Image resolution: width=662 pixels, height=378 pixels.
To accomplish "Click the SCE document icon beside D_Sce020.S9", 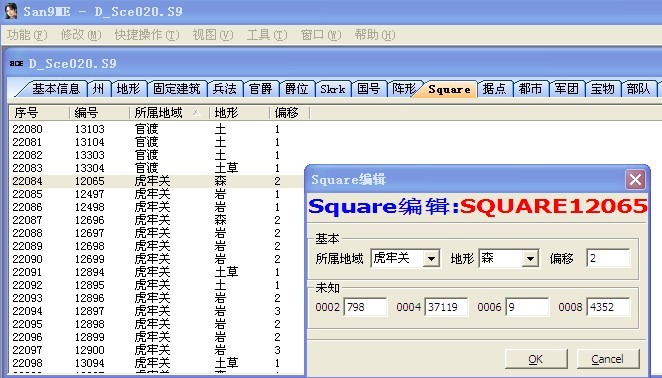I will pyautogui.click(x=17, y=64).
